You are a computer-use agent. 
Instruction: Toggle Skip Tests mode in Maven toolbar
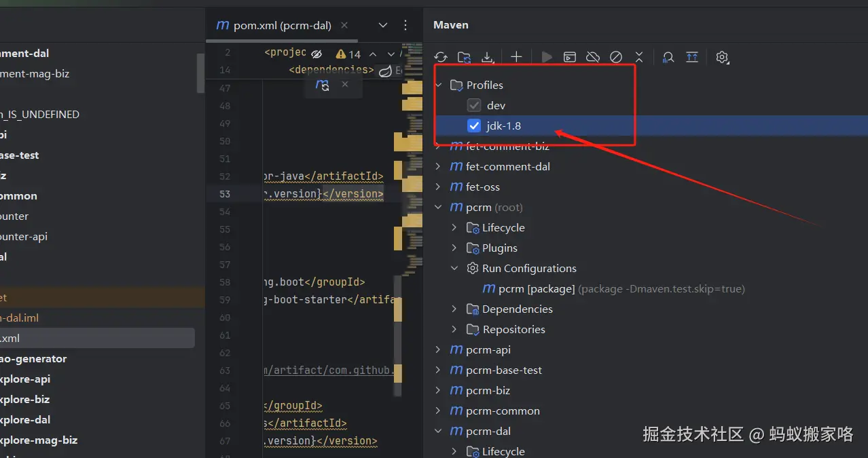coord(616,57)
